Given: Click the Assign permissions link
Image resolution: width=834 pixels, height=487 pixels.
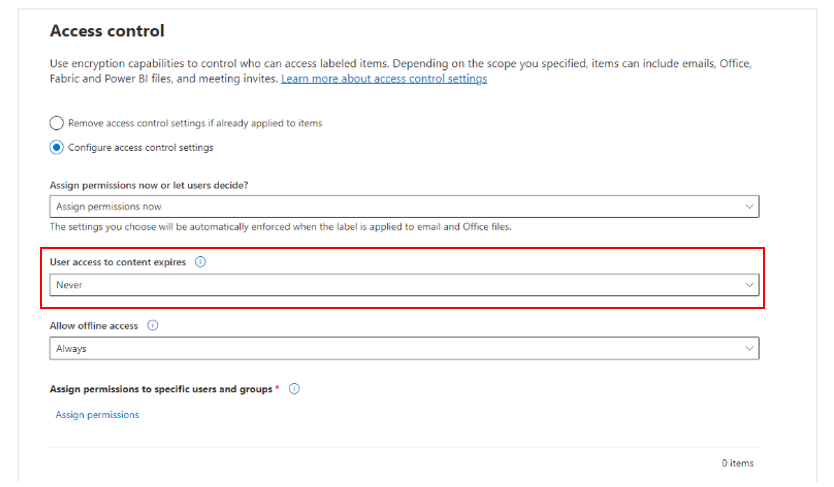Looking at the screenshot, I should click(97, 414).
